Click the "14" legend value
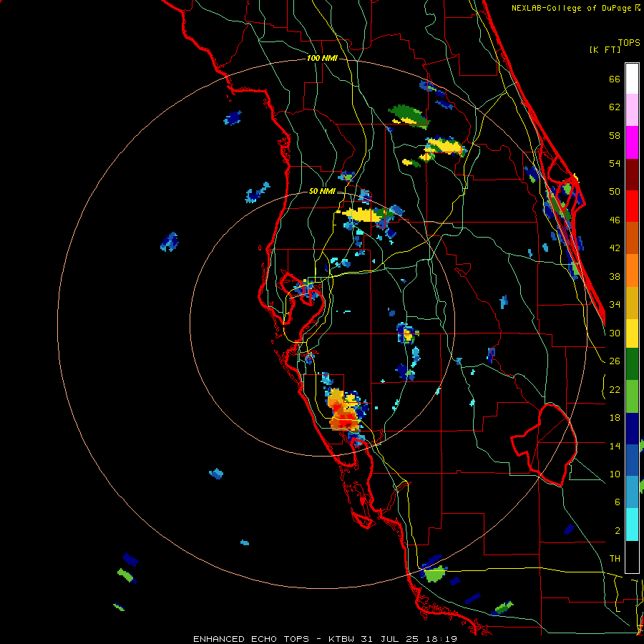The width and height of the screenshot is (644, 644). (615, 446)
